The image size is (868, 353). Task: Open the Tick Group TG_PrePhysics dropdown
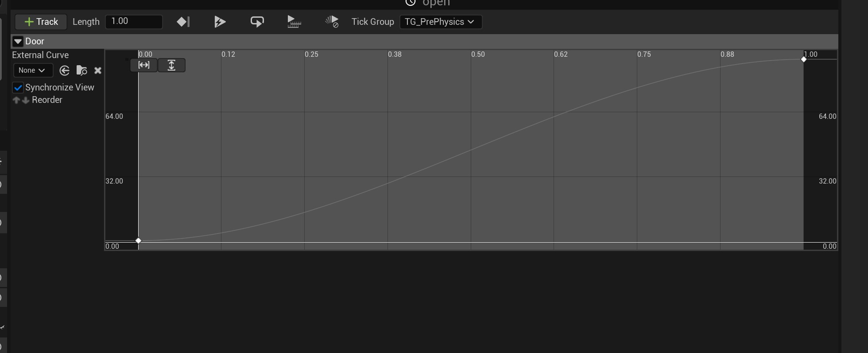[440, 22]
